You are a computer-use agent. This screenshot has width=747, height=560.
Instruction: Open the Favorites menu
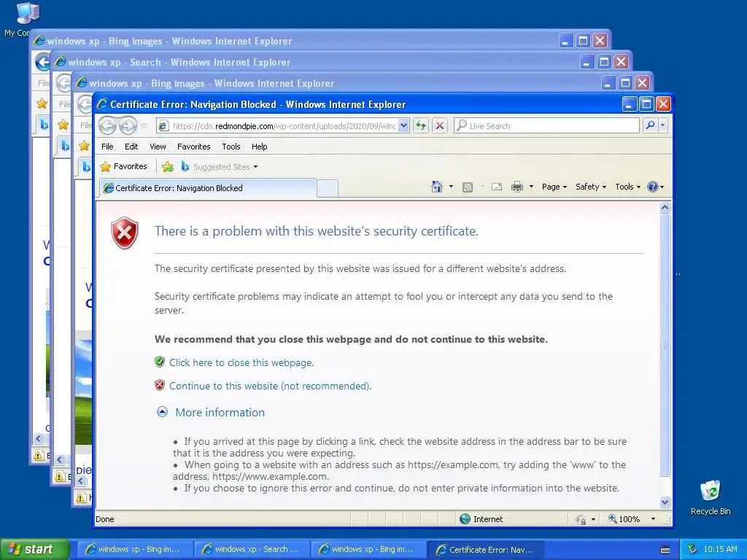coord(193,147)
